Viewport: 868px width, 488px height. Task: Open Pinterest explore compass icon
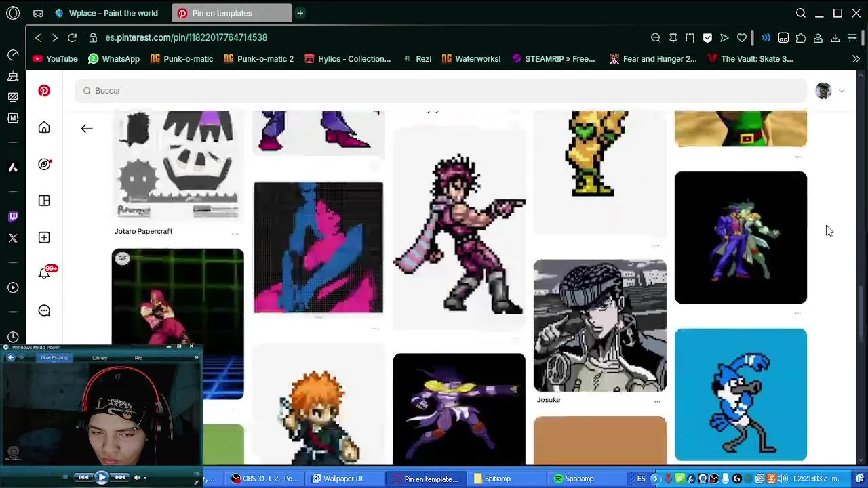pyautogui.click(x=44, y=164)
